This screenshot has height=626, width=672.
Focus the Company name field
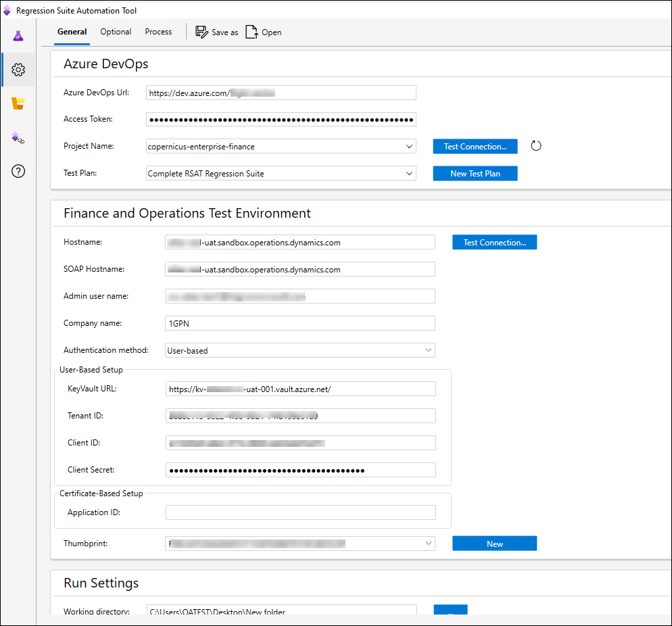click(300, 324)
